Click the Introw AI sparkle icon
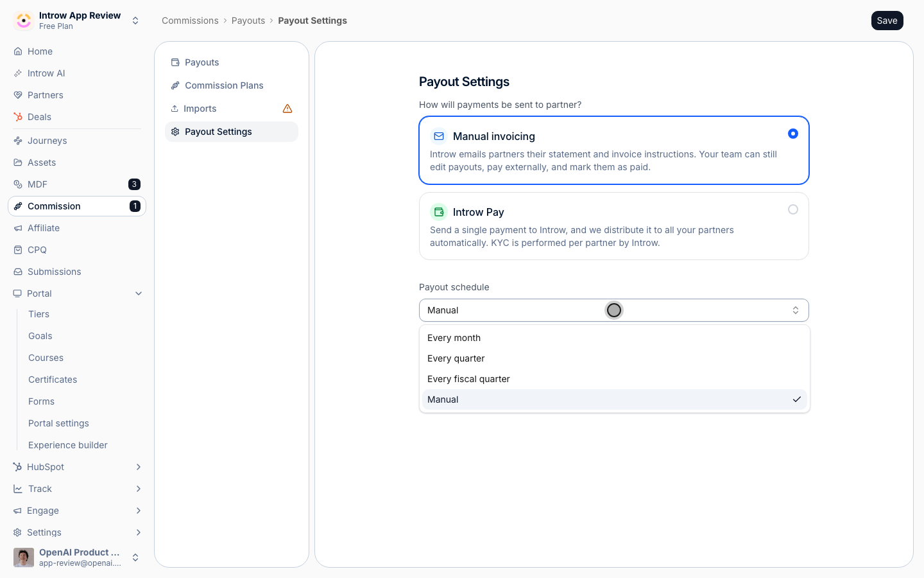The width and height of the screenshot is (924, 578). pyautogui.click(x=18, y=73)
